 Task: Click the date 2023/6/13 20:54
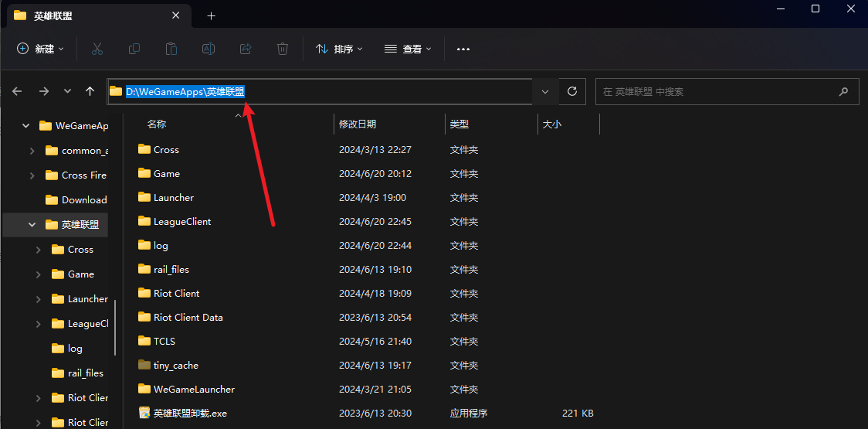[x=375, y=318]
